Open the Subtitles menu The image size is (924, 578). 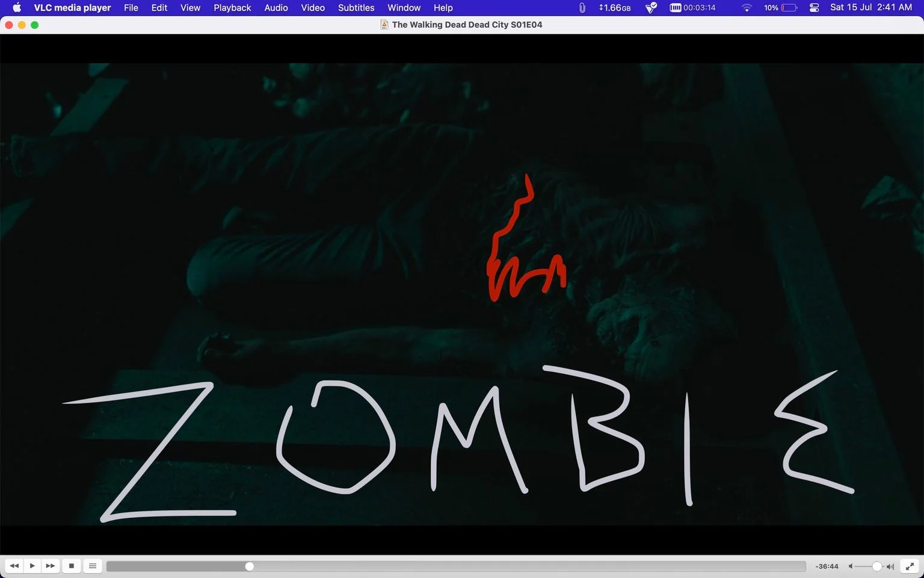click(356, 8)
